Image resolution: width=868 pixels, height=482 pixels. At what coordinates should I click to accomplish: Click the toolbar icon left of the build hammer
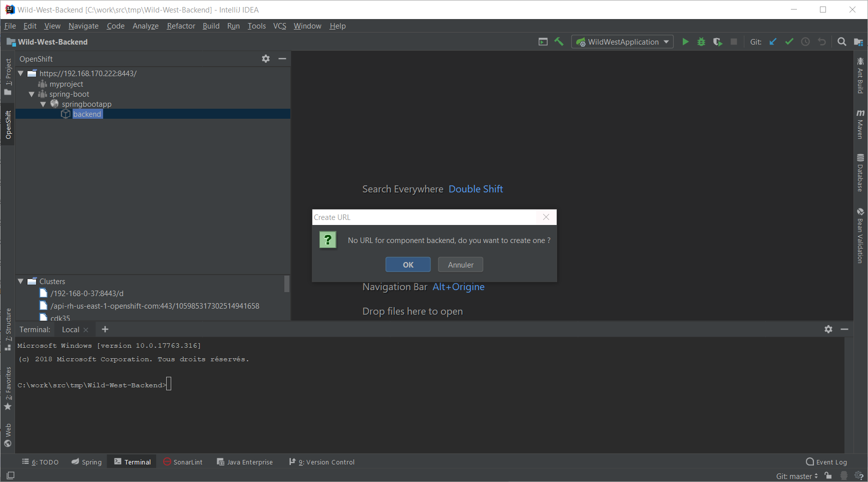[x=543, y=42]
